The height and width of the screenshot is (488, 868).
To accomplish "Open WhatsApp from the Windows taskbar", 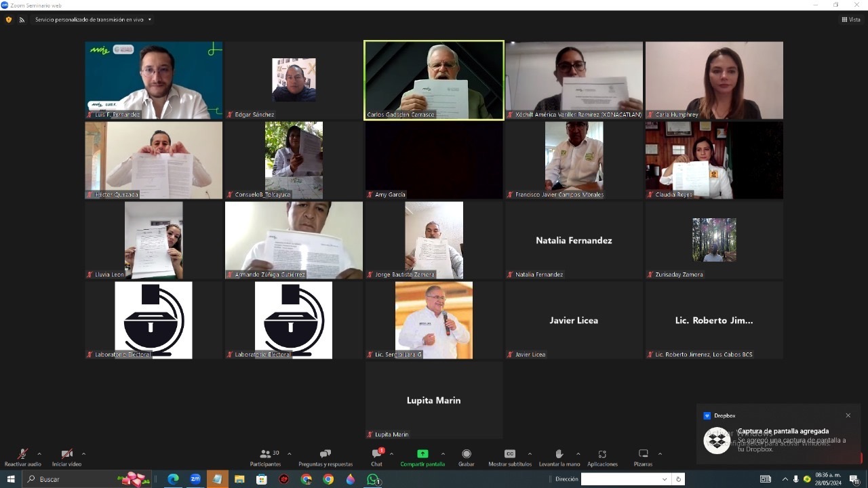I will pyautogui.click(x=372, y=479).
